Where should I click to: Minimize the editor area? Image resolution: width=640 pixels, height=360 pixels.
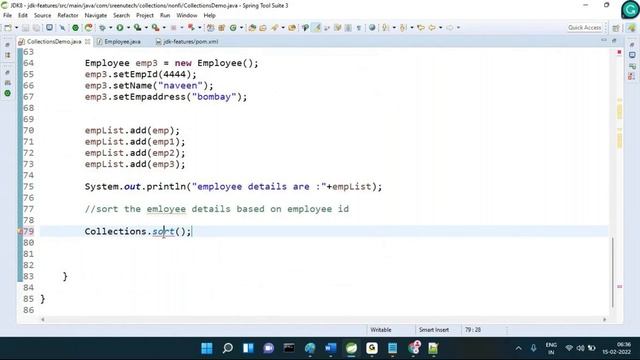(604, 40)
